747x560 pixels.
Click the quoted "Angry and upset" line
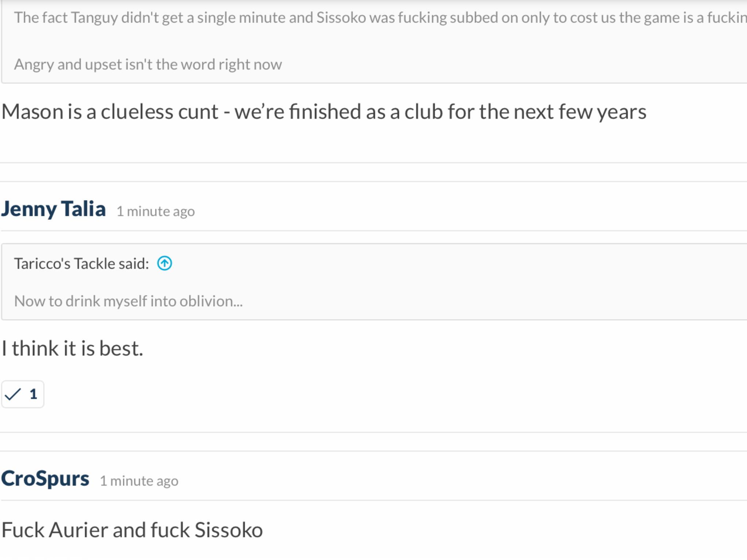click(x=148, y=65)
